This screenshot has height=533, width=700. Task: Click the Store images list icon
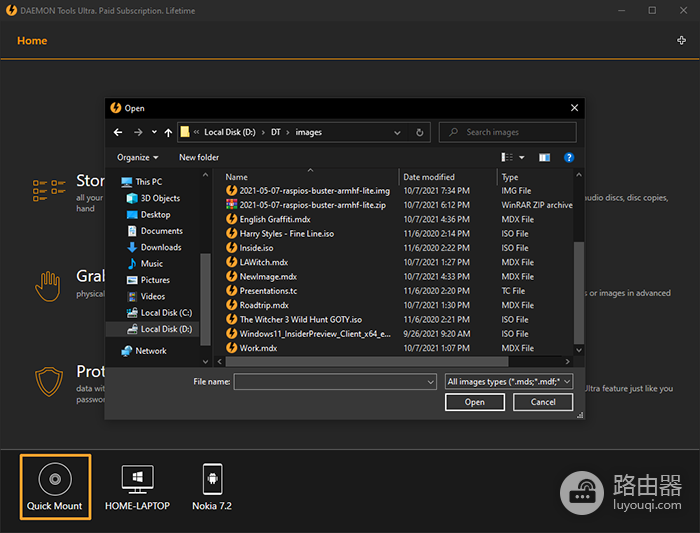pos(49,191)
